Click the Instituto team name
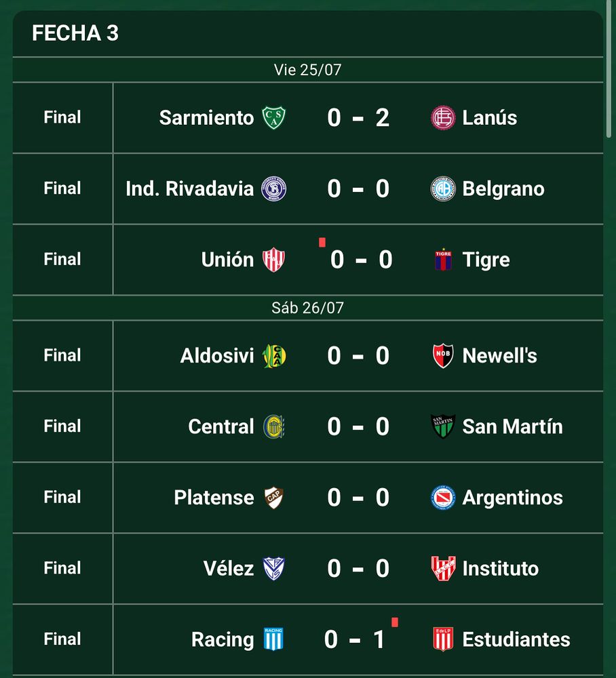Viewport: 616px width, 678px height. 501,569
